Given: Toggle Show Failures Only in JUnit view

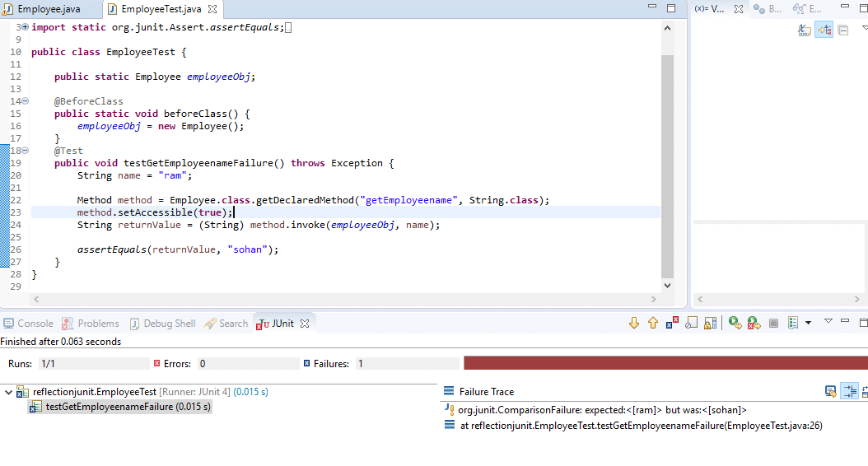Looking at the screenshot, I should coord(673,324).
